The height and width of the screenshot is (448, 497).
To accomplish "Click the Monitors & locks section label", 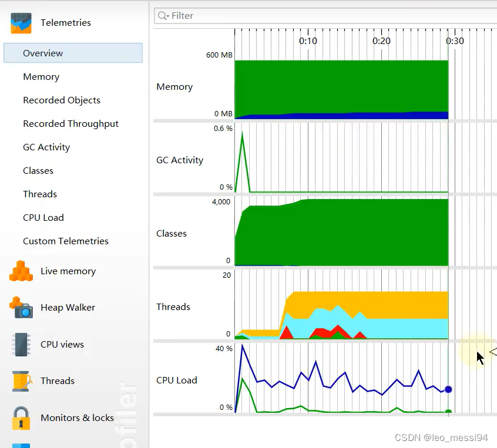I will 77,417.
